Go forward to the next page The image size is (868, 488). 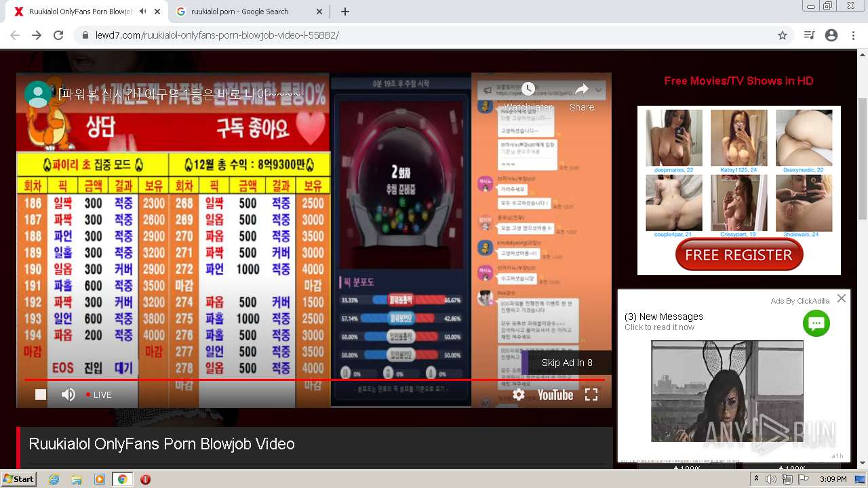point(37,35)
